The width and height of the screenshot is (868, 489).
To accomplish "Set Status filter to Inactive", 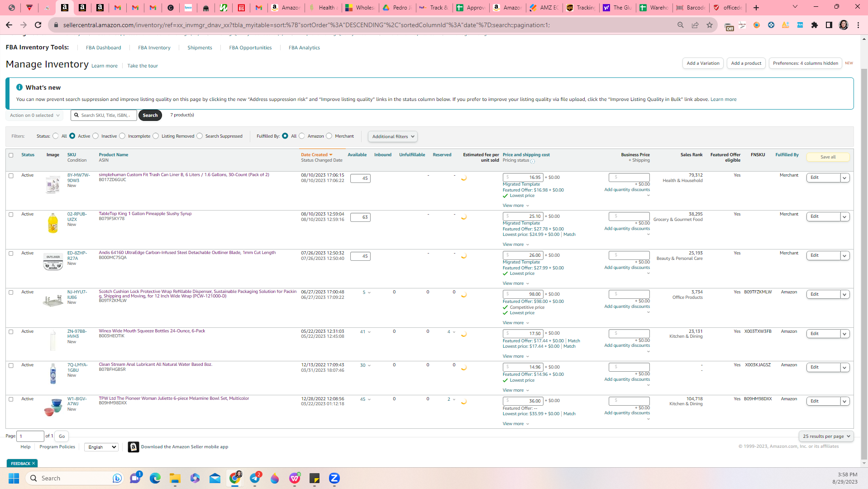I will tap(95, 136).
